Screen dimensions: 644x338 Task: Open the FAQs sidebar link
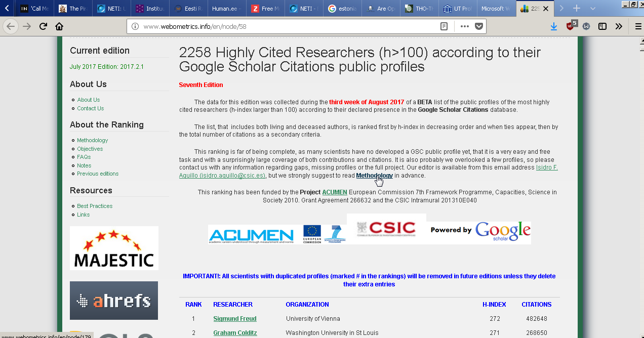(84, 157)
